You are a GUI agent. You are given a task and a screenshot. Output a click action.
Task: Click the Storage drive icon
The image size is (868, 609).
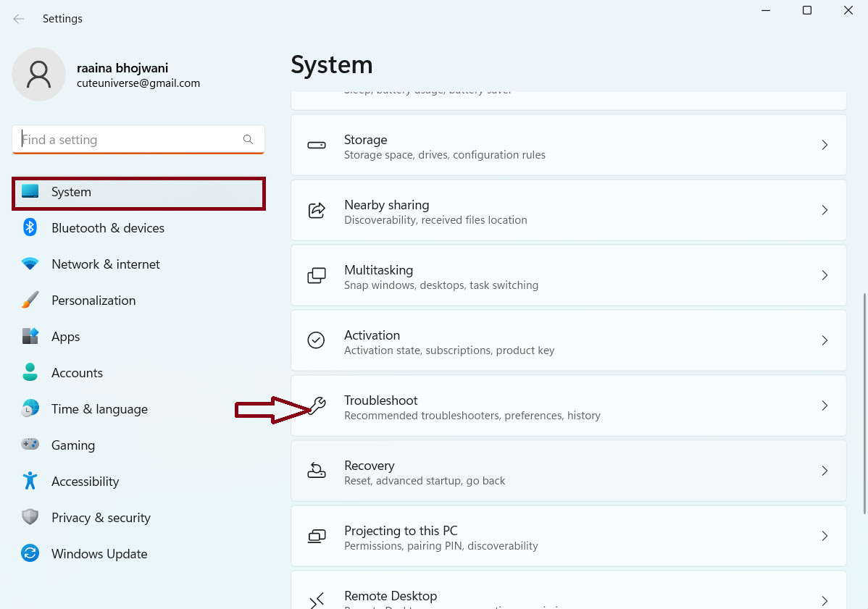[x=317, y=145]
